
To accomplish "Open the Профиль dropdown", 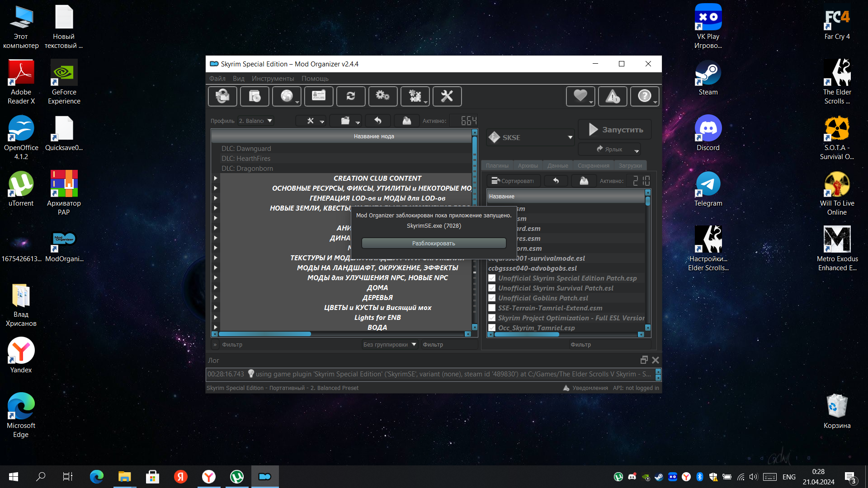I will click(x=255, y=121).
